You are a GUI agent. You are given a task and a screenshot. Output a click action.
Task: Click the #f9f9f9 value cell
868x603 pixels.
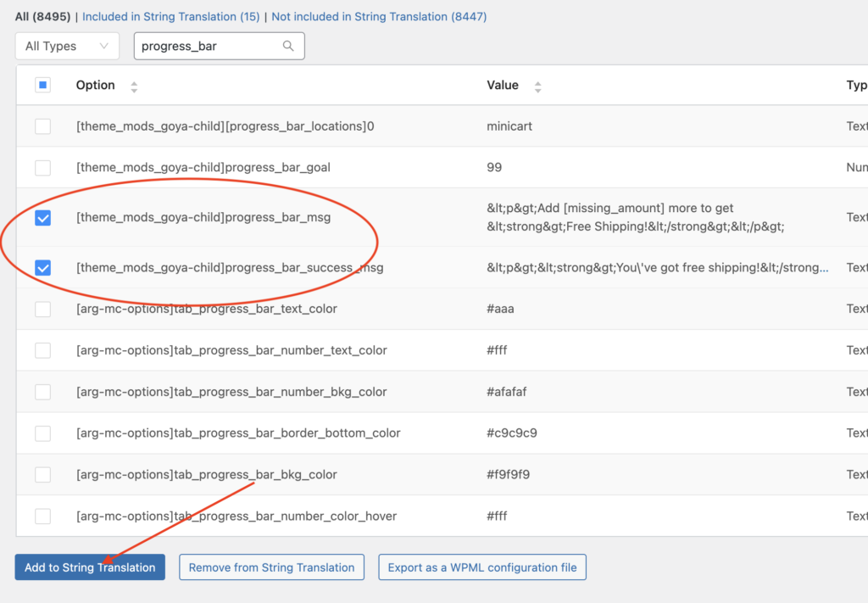coord(509,474)
